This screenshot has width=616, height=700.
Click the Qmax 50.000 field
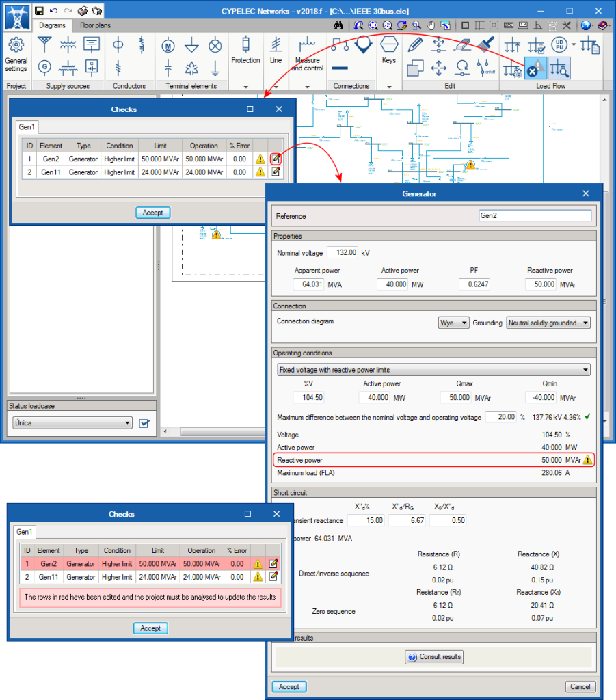click(x=456, y=397)
